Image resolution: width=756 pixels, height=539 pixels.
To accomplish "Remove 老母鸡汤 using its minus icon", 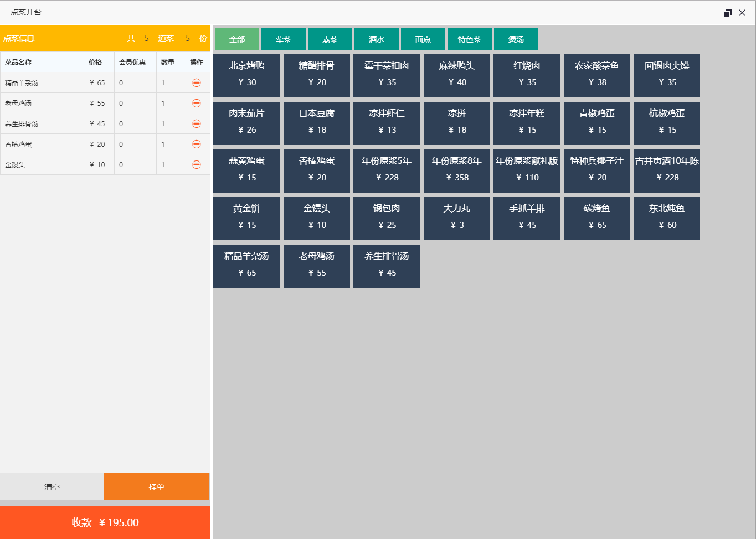I will (196, 103).
